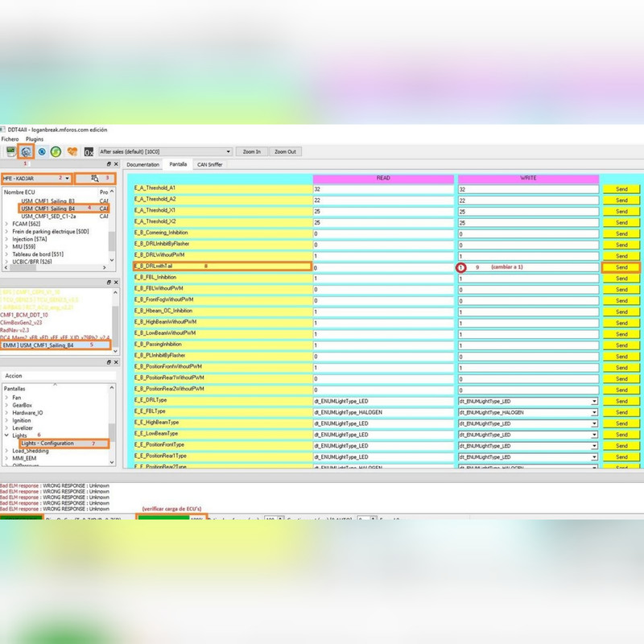Expand the Hardware_IO screens category
The image size is (644, 644).
point(6,413)
